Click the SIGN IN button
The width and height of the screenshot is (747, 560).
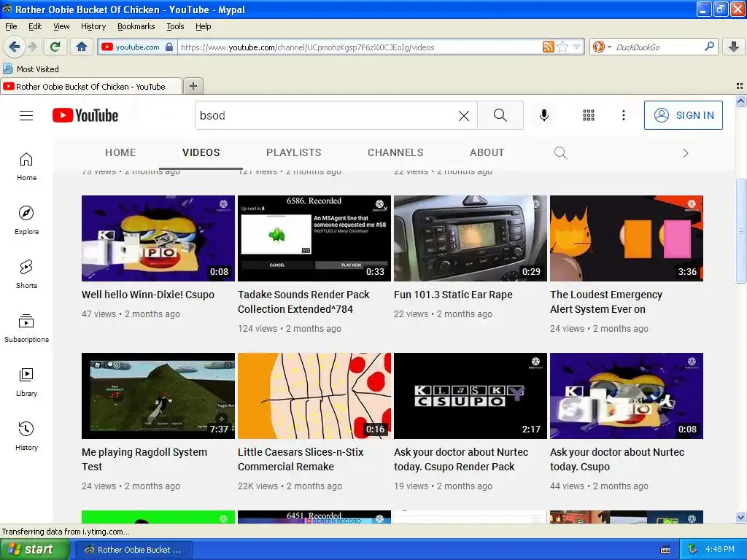[683, 115]
